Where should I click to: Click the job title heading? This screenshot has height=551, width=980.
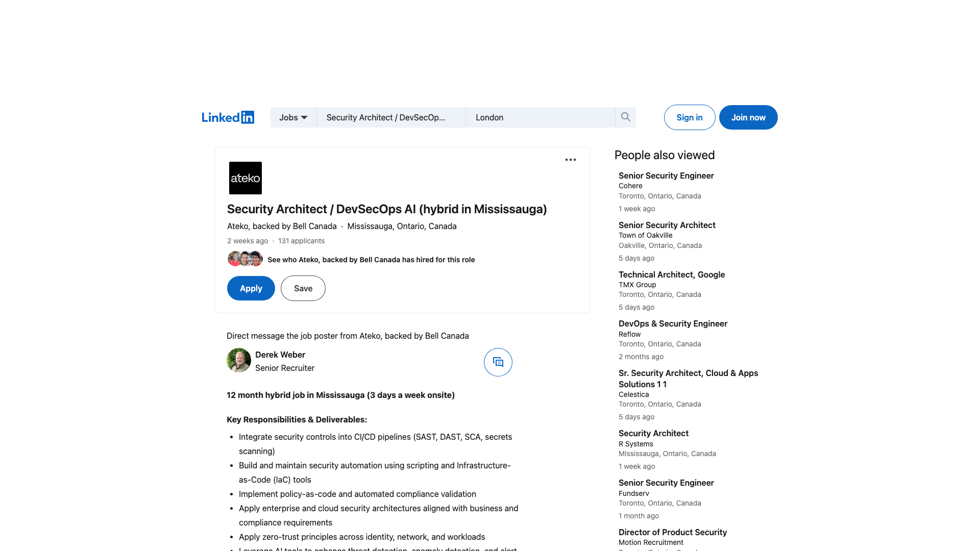387,209
